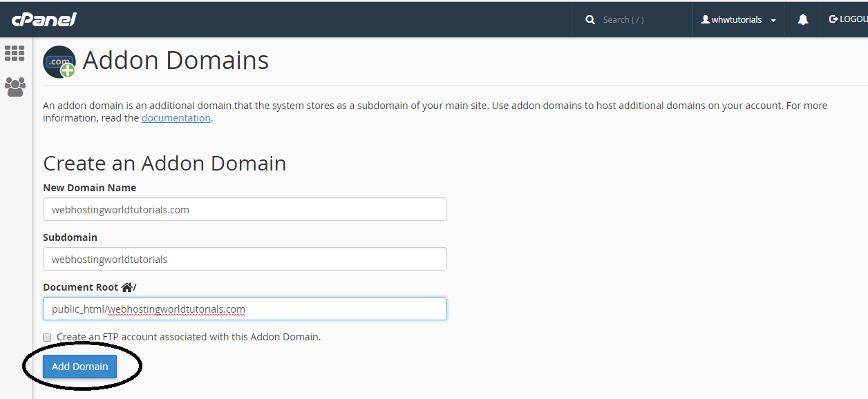
Task: Click the Addon Domains .com page icon
Action: (59, 61)
